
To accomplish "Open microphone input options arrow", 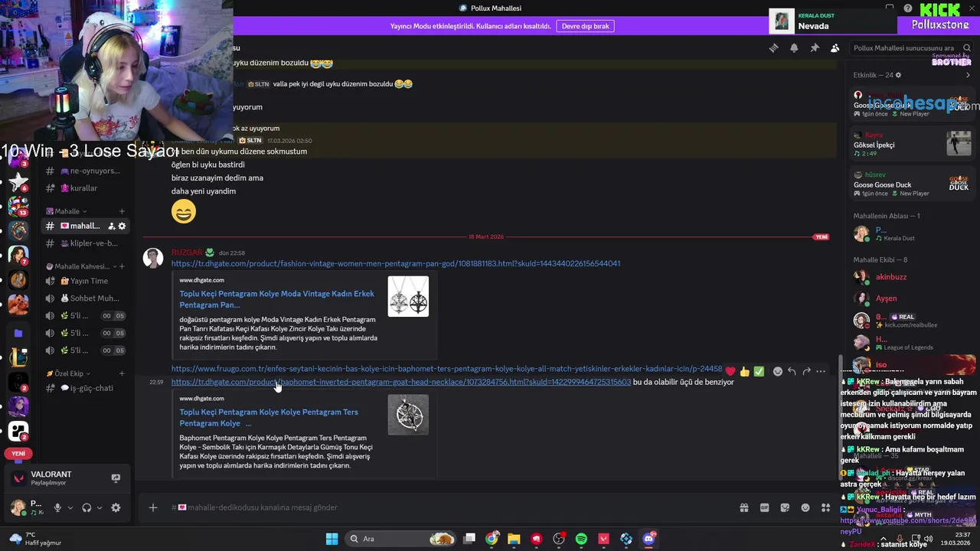I will coord(70,507).
